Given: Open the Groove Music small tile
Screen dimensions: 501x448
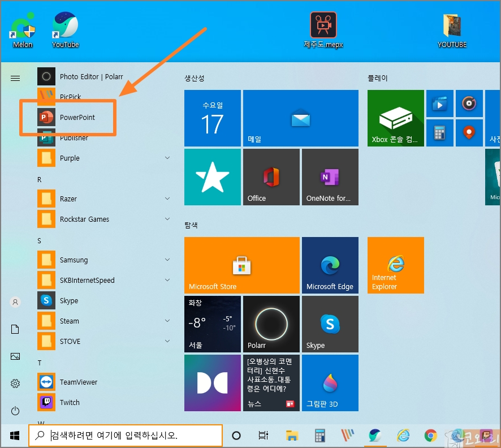Looking at the screenshot, I should pyautogui.click(x=469, y=104).
